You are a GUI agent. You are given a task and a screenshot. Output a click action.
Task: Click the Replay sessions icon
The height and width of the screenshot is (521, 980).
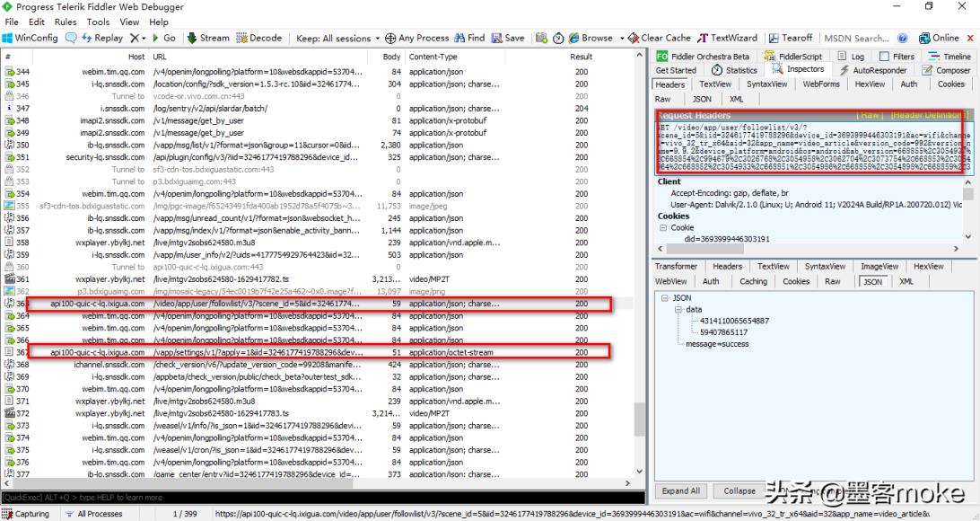(87, 39)
